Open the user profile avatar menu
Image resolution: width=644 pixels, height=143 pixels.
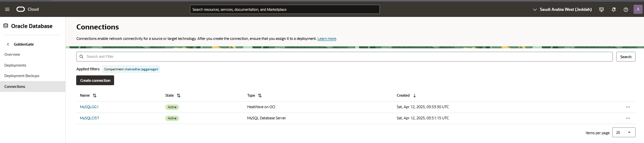click(x=638, y=9)
